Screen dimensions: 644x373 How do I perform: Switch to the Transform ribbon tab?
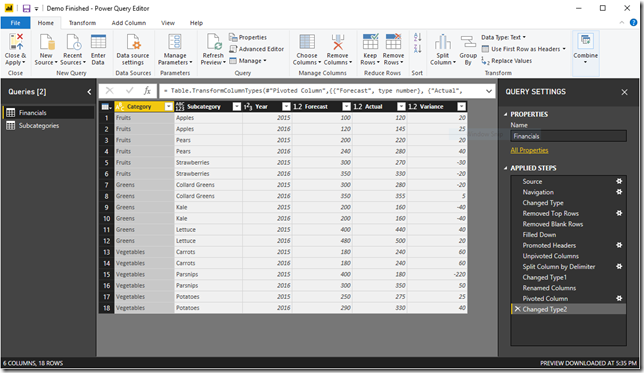82,23
